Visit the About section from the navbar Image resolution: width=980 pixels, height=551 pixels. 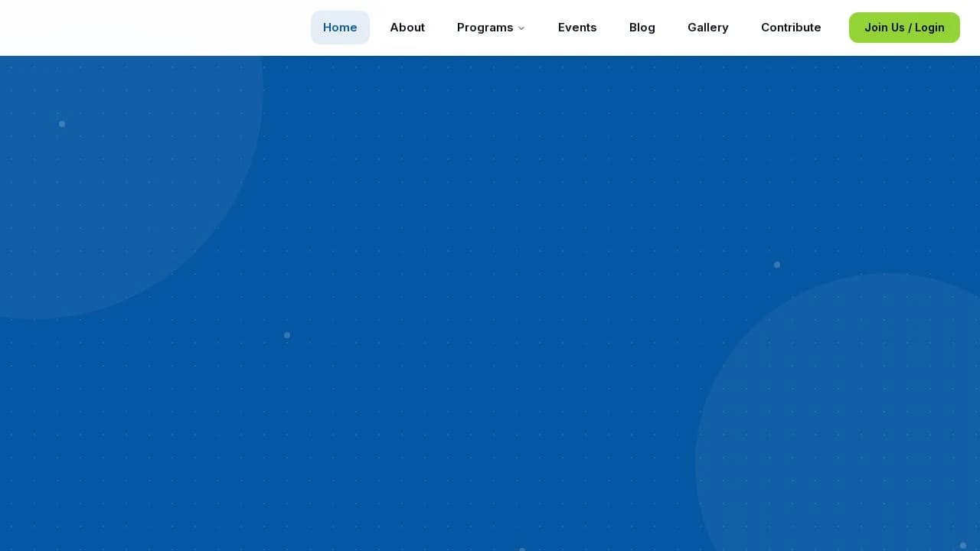click(407, 28)
